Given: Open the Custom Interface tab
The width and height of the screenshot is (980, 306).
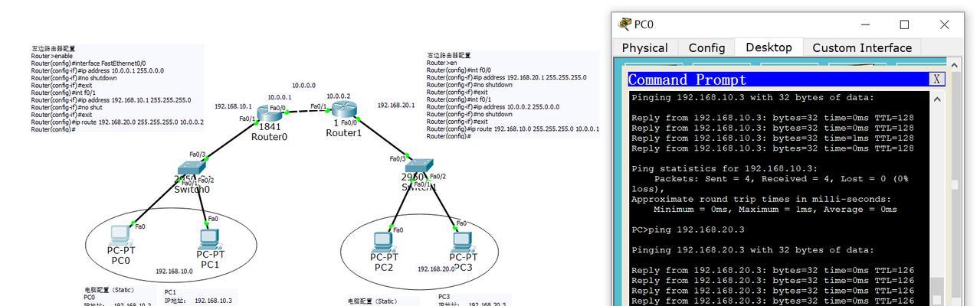Looking at the screenshot, I should 862,47.
